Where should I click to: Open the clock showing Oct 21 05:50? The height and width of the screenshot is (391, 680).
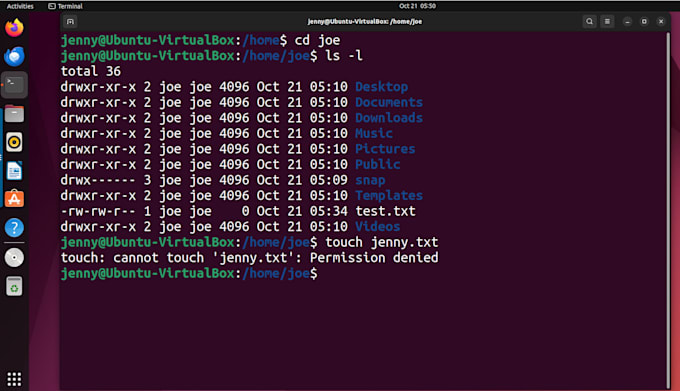pos(417,6)
